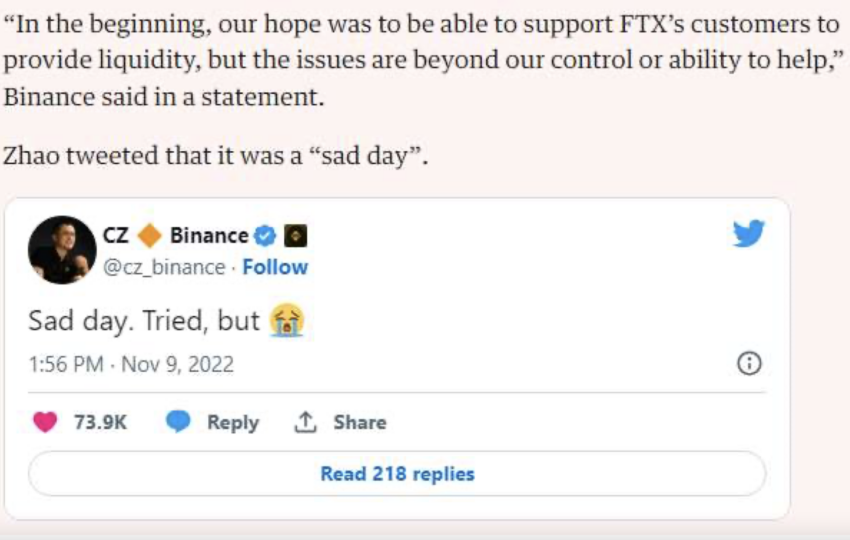Viewport: 850px width, 540px height.
Task: Click the "Zhao tweeted" article sentence
Action: 216,157
